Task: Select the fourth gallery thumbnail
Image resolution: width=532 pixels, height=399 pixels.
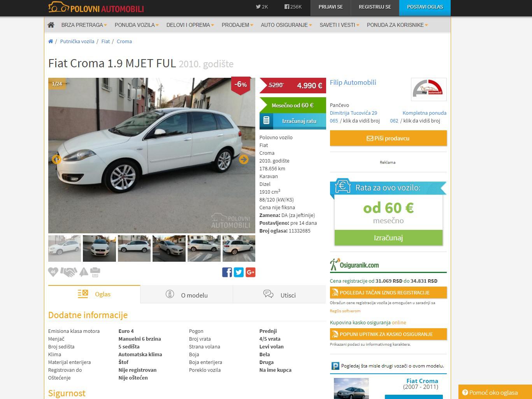Action: pyautogui.click(x=169, y=248)
